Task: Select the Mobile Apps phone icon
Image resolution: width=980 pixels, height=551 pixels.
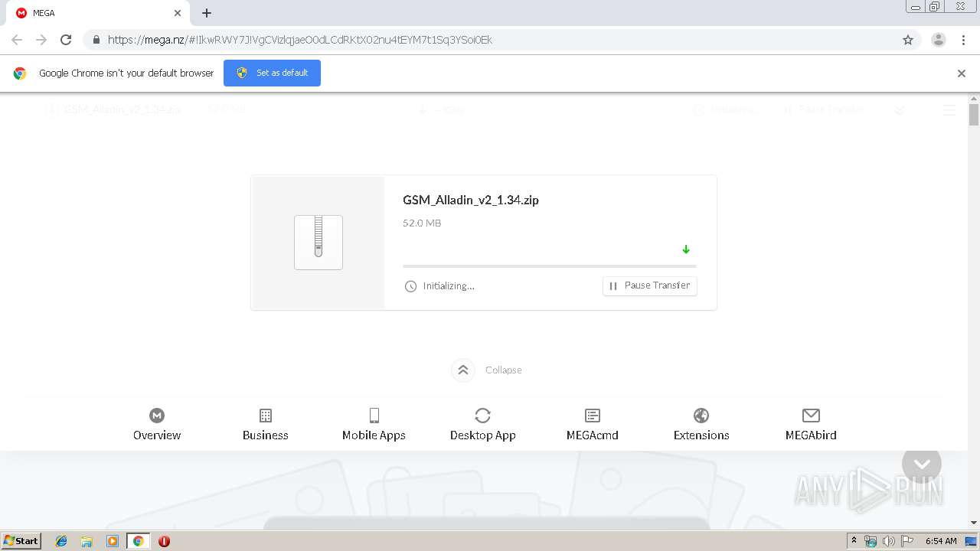Action: coord(374,416)
